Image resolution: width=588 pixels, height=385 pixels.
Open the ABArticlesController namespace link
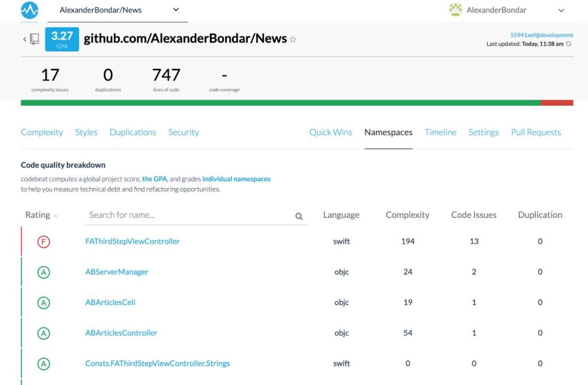pos(121,333)
